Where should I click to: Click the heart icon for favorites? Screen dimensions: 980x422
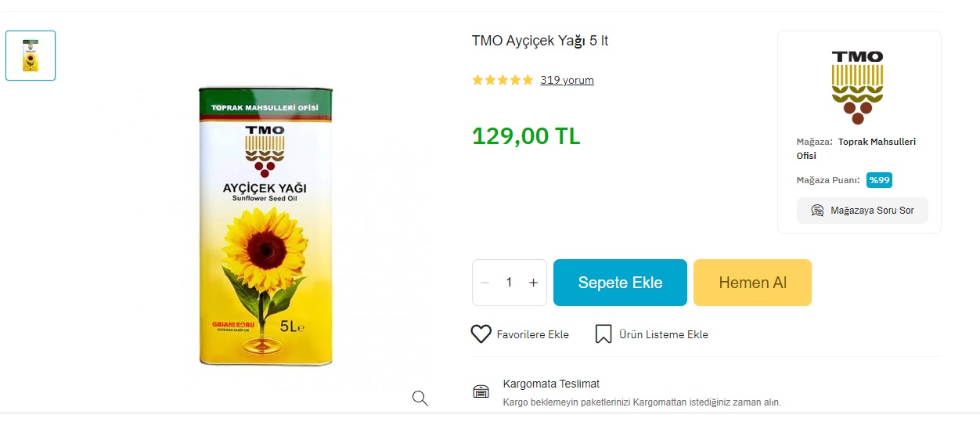pos(481,334)
